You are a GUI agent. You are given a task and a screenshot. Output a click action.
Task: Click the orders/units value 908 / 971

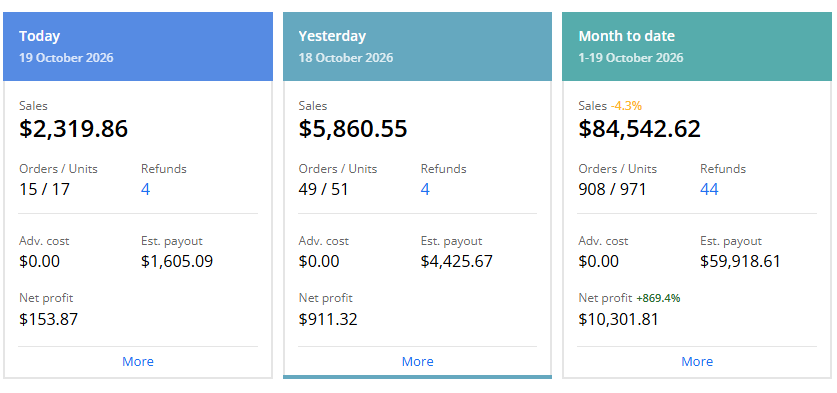(x=612, y=189)
